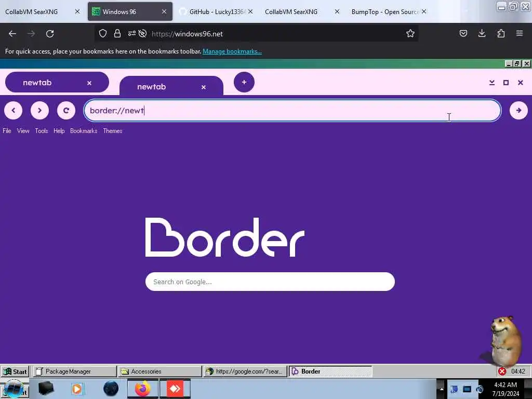
Task: Open the black box icon on host taskbar
Action: pyautogui.click(x=46, y=389)
